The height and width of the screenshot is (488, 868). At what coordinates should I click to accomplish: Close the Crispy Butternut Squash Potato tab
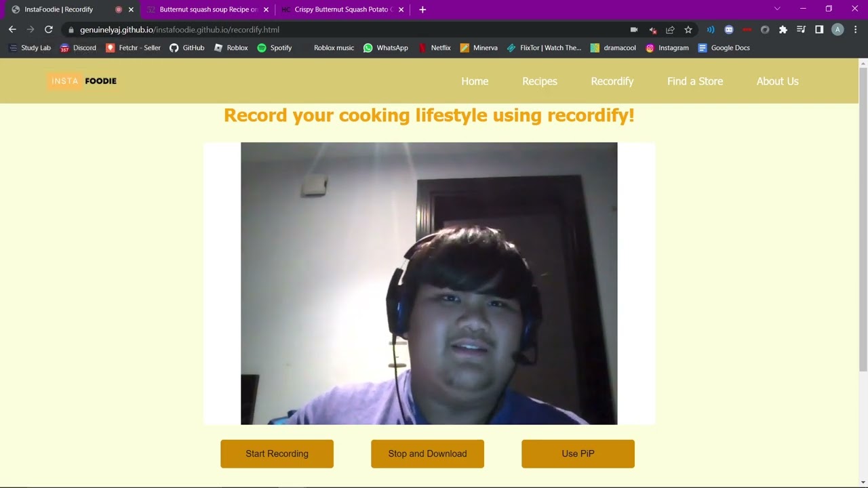point(401,9)
